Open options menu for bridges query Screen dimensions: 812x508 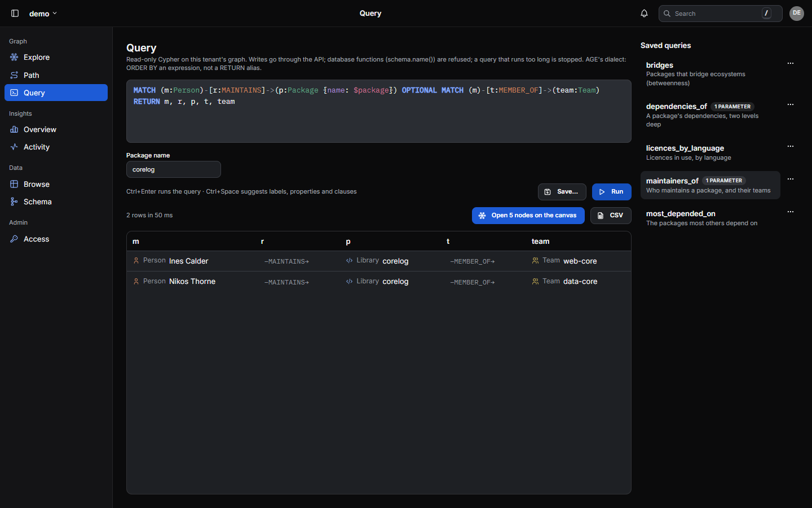[791, 63]
